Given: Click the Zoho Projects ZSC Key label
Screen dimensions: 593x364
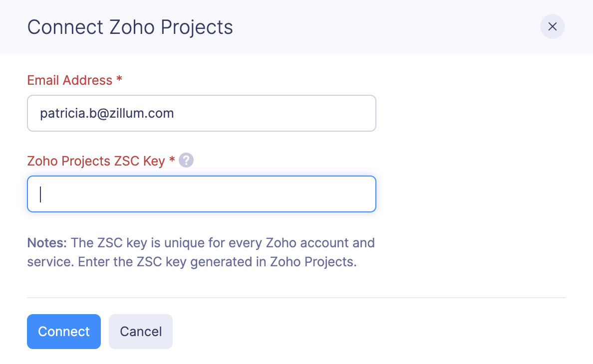Looking at the screenshot, I should click(x=96, y=161).
